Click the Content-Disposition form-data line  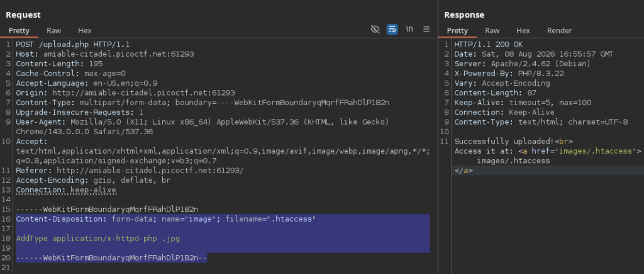(166, 219)
